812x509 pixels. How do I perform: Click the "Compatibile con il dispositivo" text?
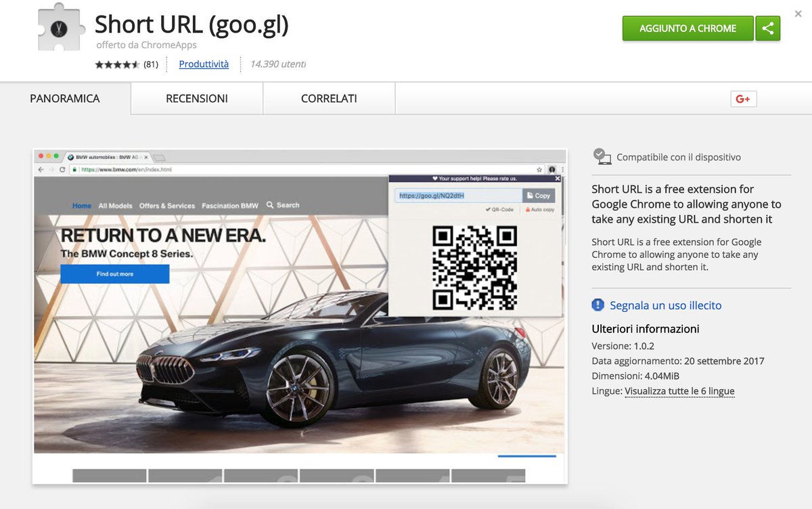click(x=679, y=157)
